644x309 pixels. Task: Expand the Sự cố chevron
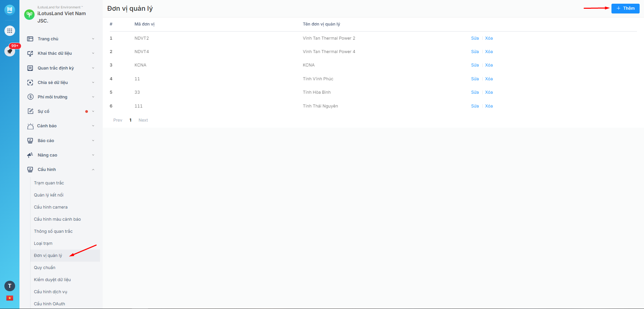coord(93,112)
